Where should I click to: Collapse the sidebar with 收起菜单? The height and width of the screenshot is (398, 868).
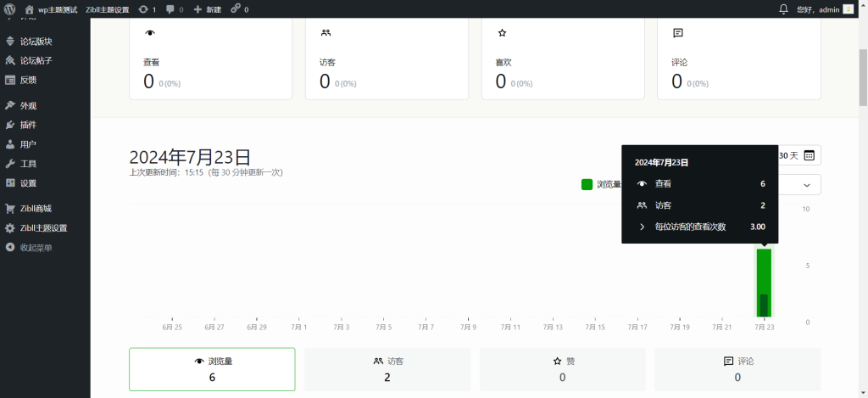click(x=36, y=248)
